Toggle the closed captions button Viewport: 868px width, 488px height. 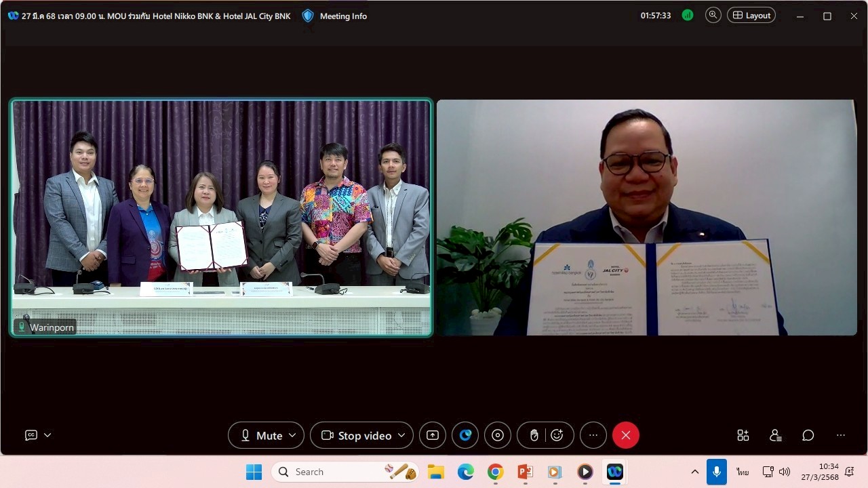(x=31, y=435)
